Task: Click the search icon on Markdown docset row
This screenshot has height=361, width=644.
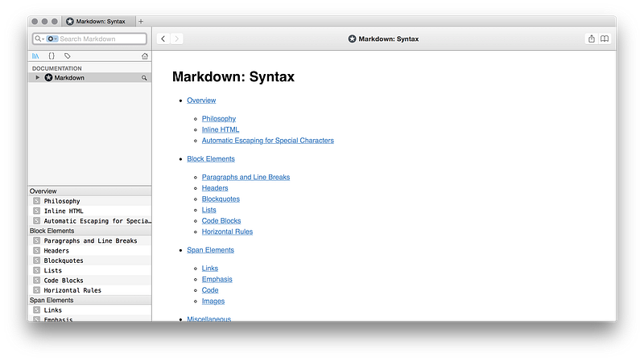Action: 144,78
